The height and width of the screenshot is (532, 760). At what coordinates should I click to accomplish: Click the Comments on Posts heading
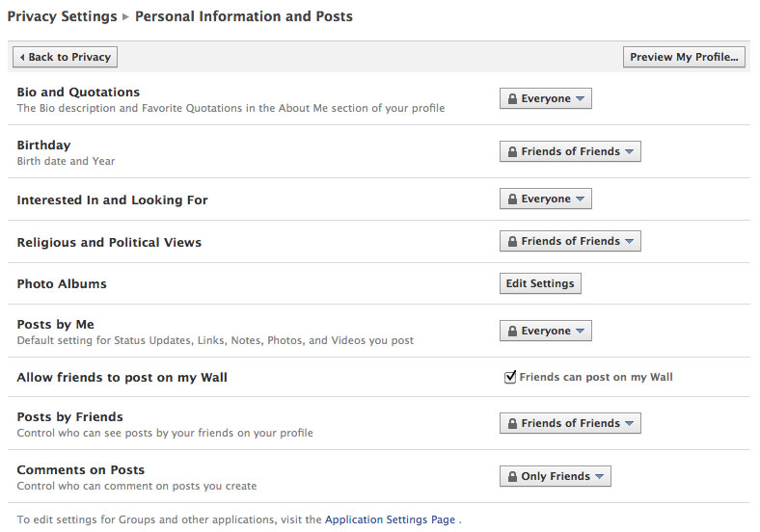80,470
